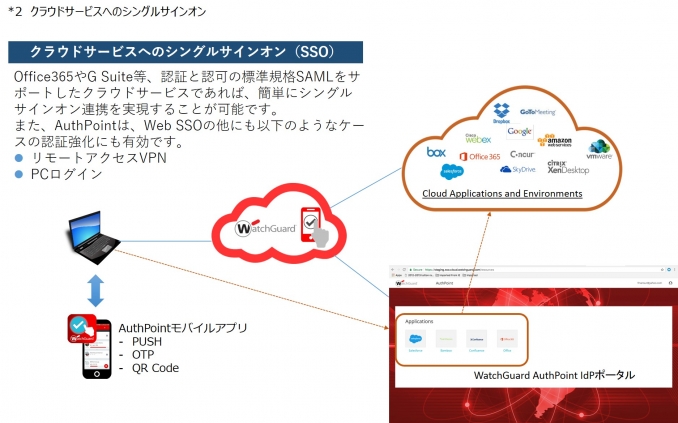Click the box logo
Screen dimensions: 678x423
[x=436, y=152]
